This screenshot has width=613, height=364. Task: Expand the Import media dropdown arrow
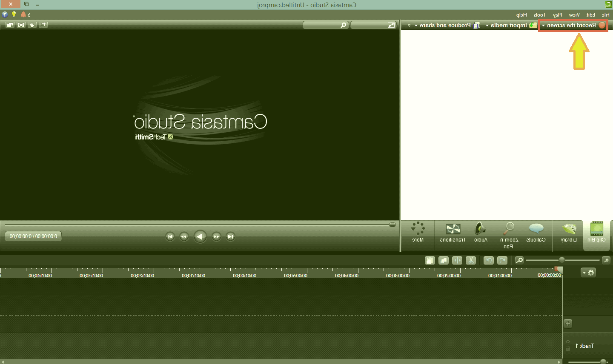487,26
